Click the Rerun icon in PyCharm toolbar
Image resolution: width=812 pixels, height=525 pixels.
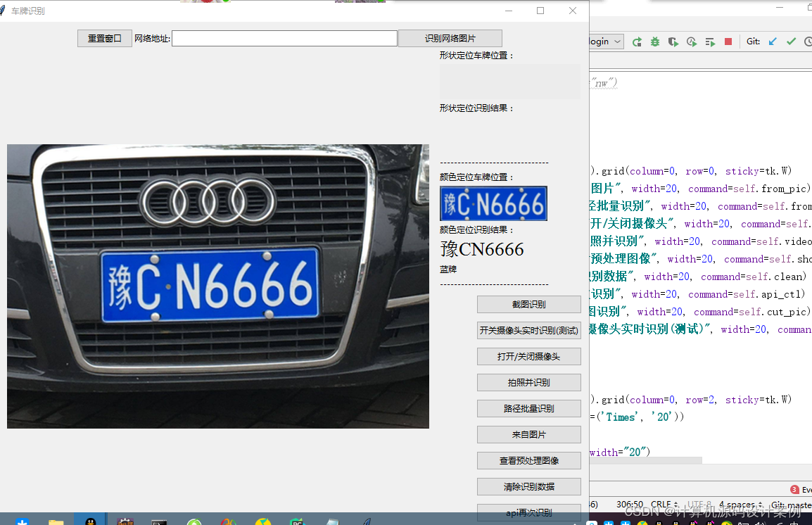[x=637, y=42]
